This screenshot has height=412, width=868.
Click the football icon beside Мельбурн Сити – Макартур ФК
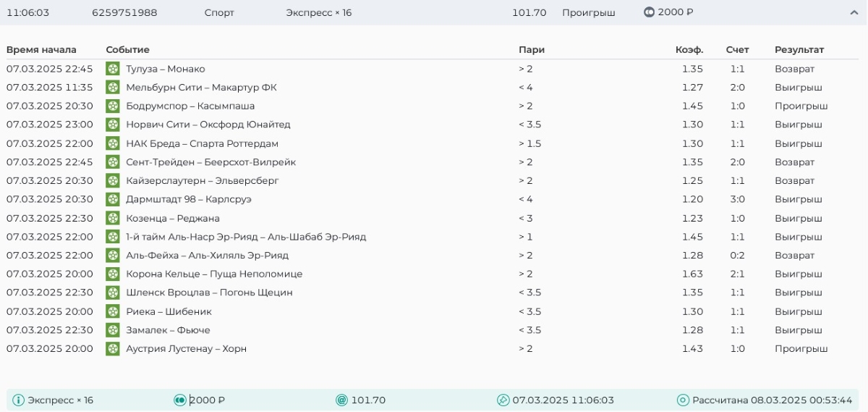coord(113,88)
